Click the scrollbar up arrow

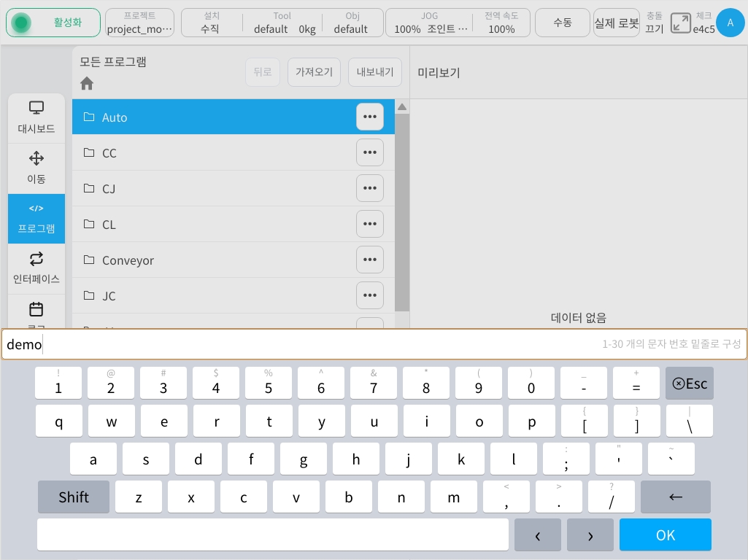[402, 106]
